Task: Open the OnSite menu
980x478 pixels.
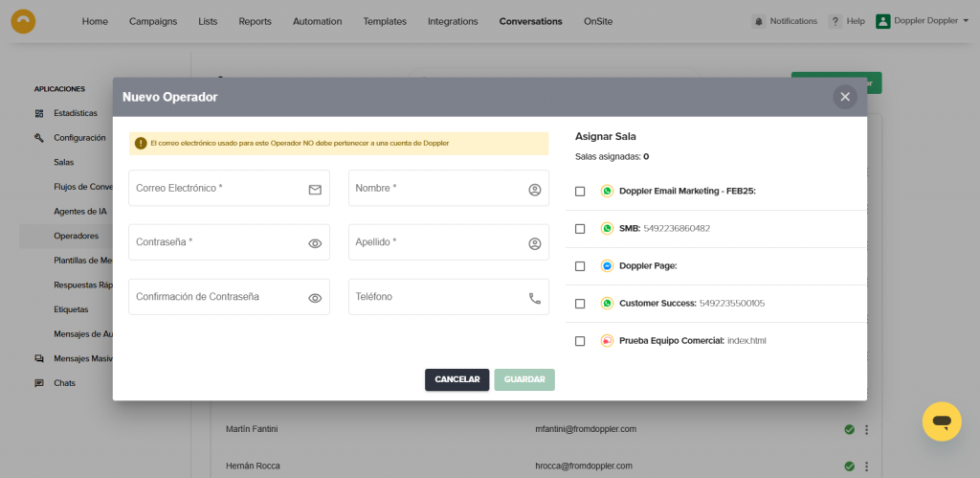Action: tap(598, 21)
